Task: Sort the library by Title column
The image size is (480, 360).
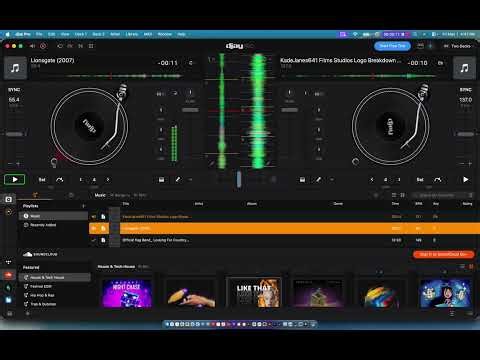Action: (x=126, y=204)
